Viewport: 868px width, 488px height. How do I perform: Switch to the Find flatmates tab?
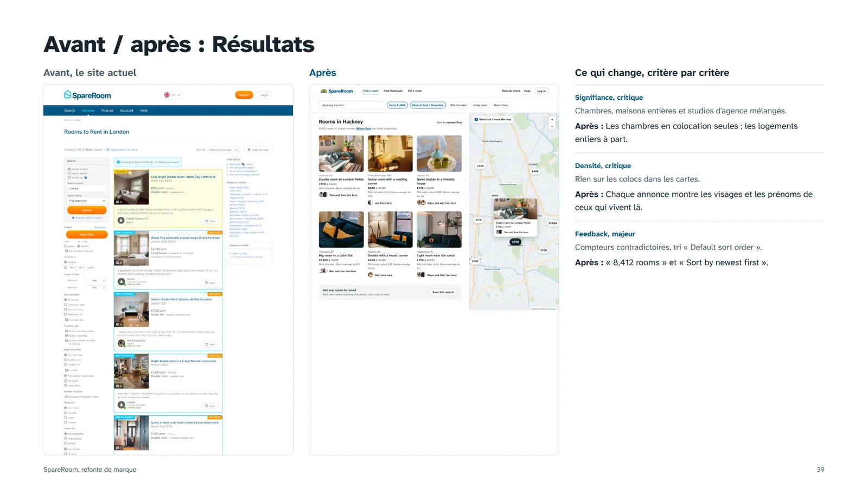click(393, 91)
